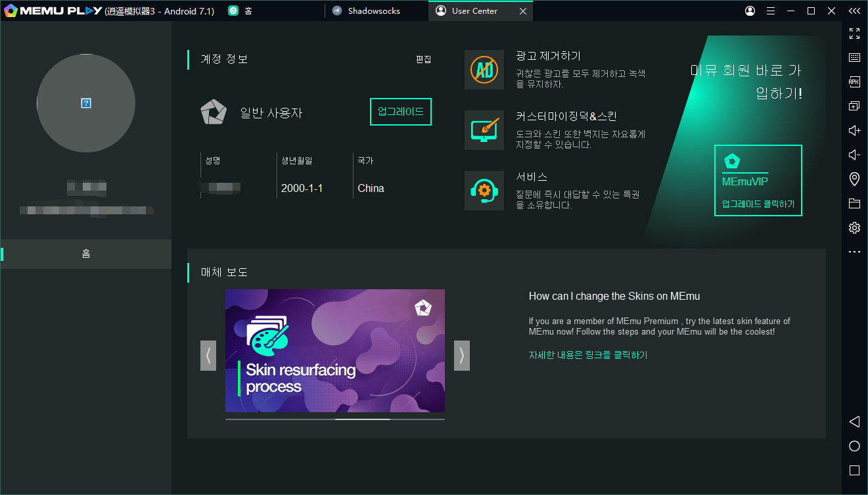868x495 pixels.
Task: Open the multi-instance window icon
Action: 854,106
